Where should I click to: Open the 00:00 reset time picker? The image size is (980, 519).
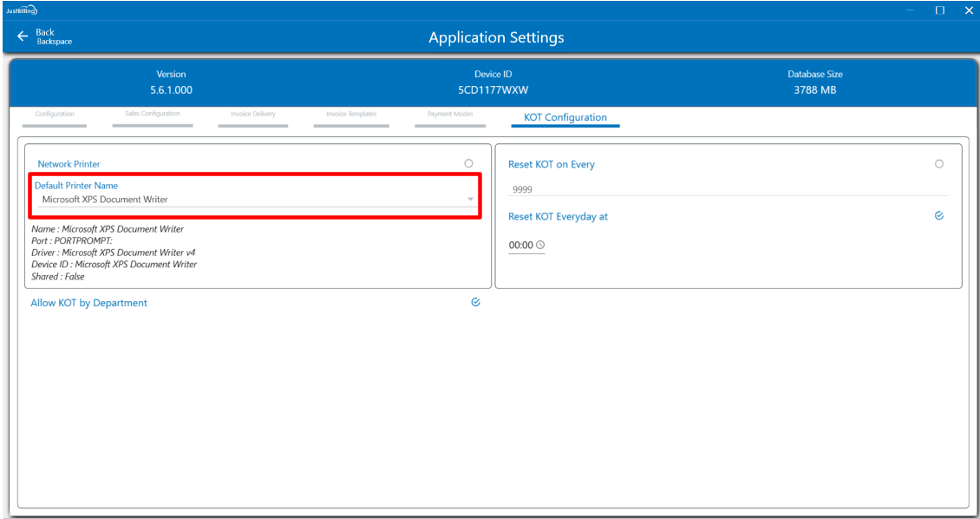521,246
